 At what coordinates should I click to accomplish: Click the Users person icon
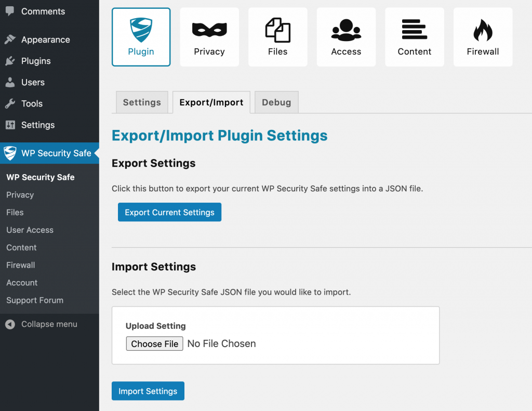(x=10, y=82)
